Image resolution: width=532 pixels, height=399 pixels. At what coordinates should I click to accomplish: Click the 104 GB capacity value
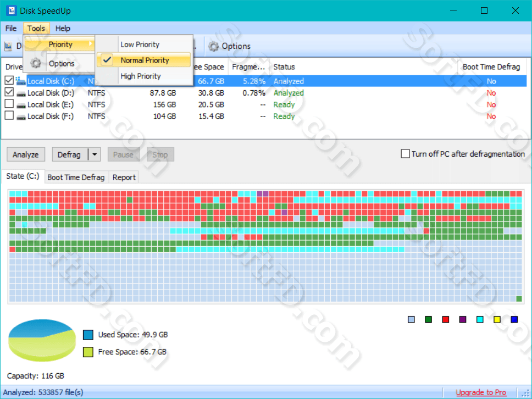[x=164, y=117]
